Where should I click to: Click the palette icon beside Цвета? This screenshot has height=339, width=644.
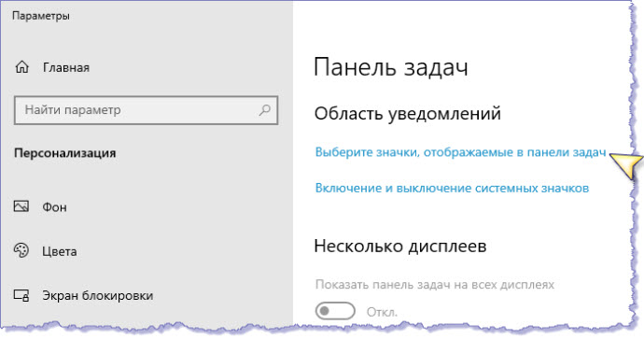point(21,250)
